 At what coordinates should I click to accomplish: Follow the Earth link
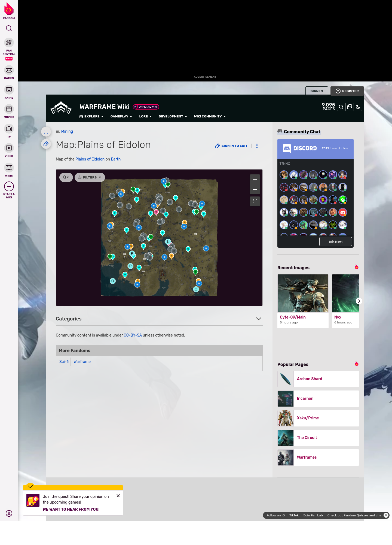[116, 159]
